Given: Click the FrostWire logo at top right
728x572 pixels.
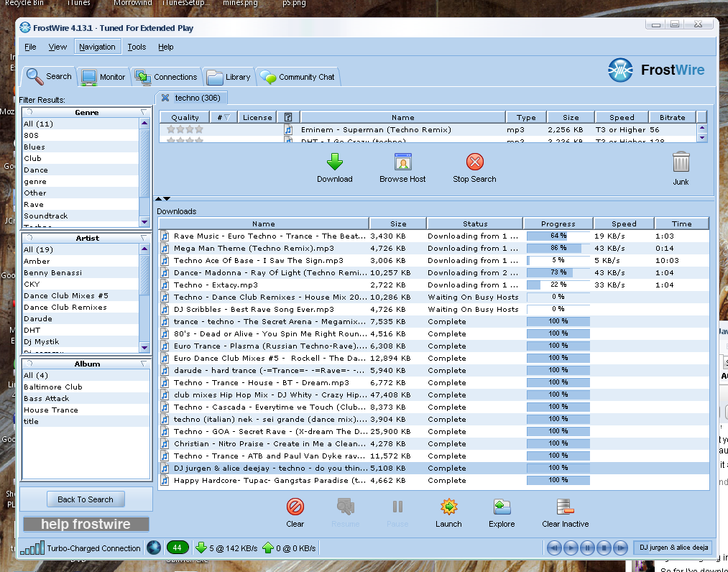Looking at the screenshot, I should 656,70.
